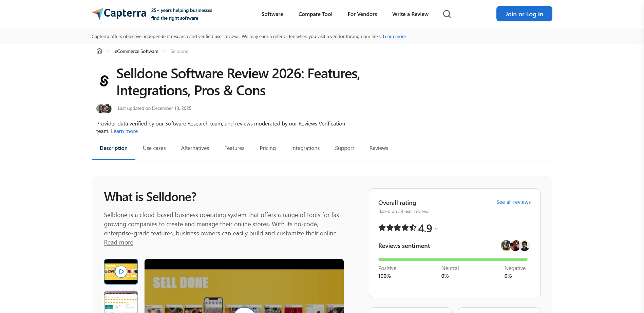This screenshot has width=644, height=313.
Task: Open the Software menu
Action: (x=272, y=14)
